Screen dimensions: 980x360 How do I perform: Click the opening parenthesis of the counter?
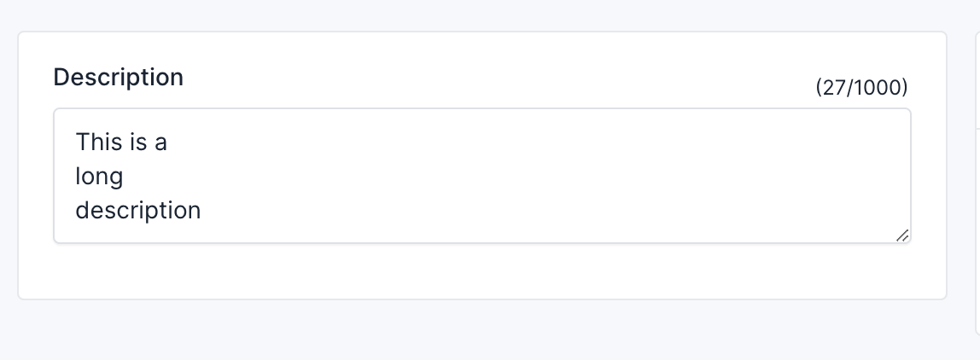click(x=819, y=88)
